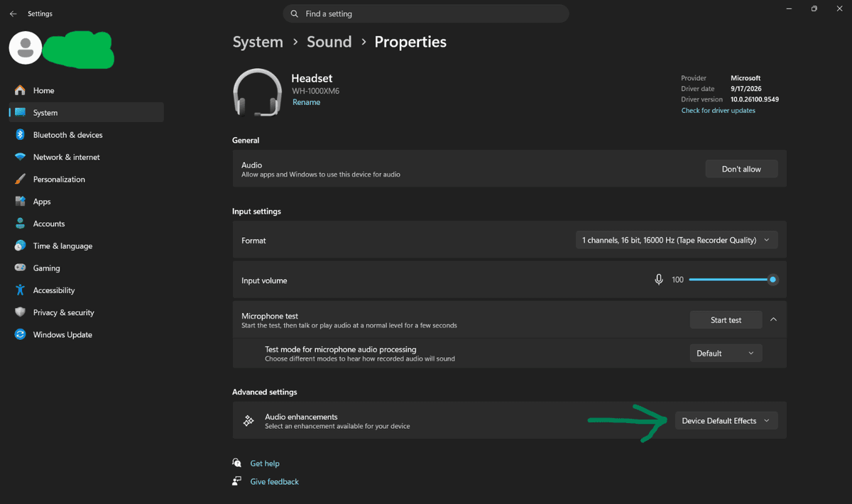Click the Accounts person icon
This screenshot has height=504, width=852.
(20, 224)
